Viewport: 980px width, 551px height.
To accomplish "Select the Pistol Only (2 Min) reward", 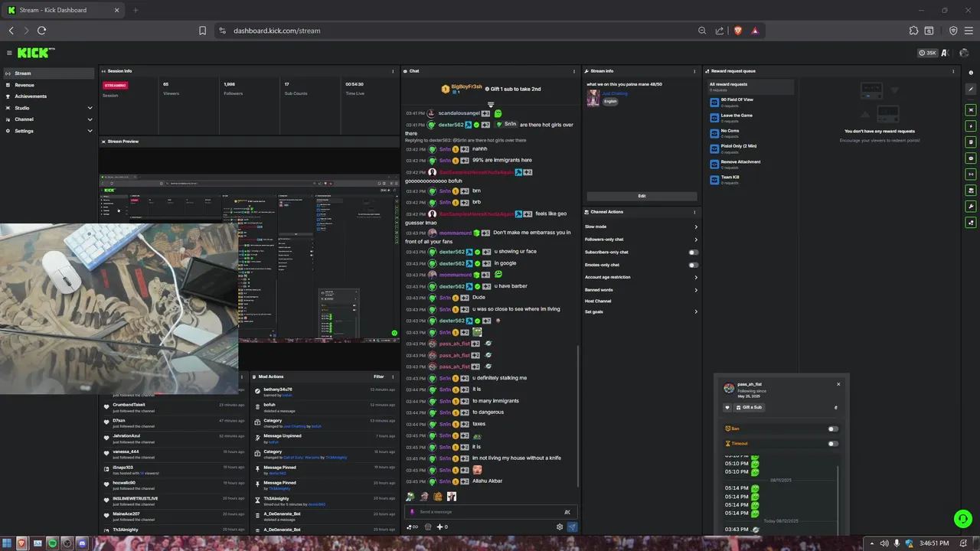I will pos(750,148).
